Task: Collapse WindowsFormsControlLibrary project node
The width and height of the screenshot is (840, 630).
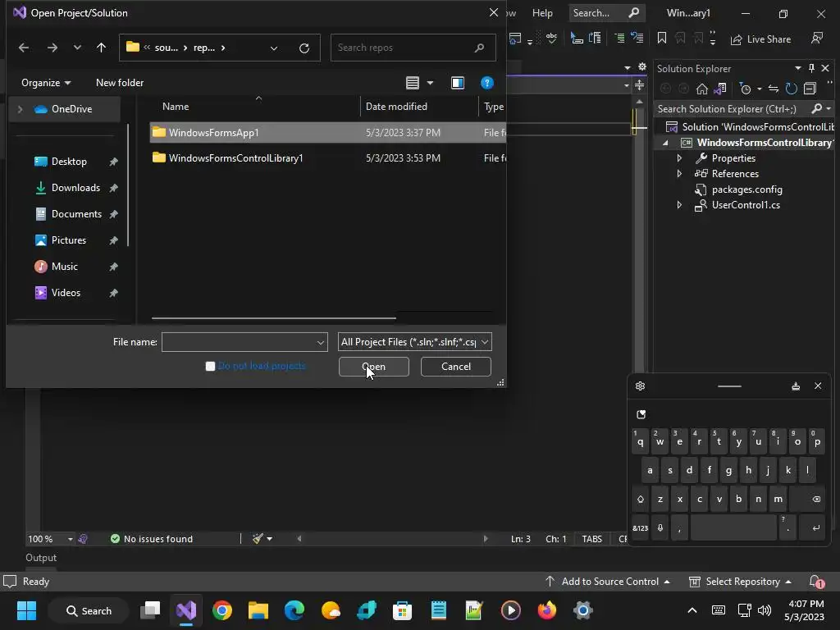Action: [665, 143]
